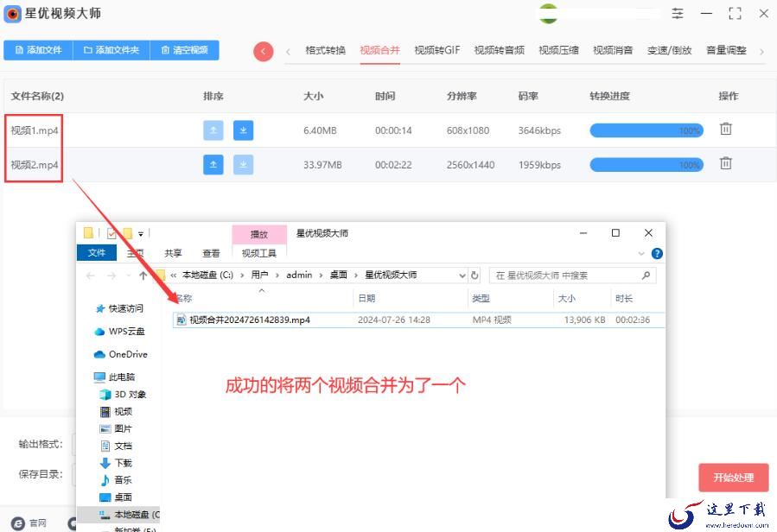Image resolution: width=777 pixels, height=532 pixels.
Task: Move 视频1.mp4 down with the down arrow
Action: [244, 130]
